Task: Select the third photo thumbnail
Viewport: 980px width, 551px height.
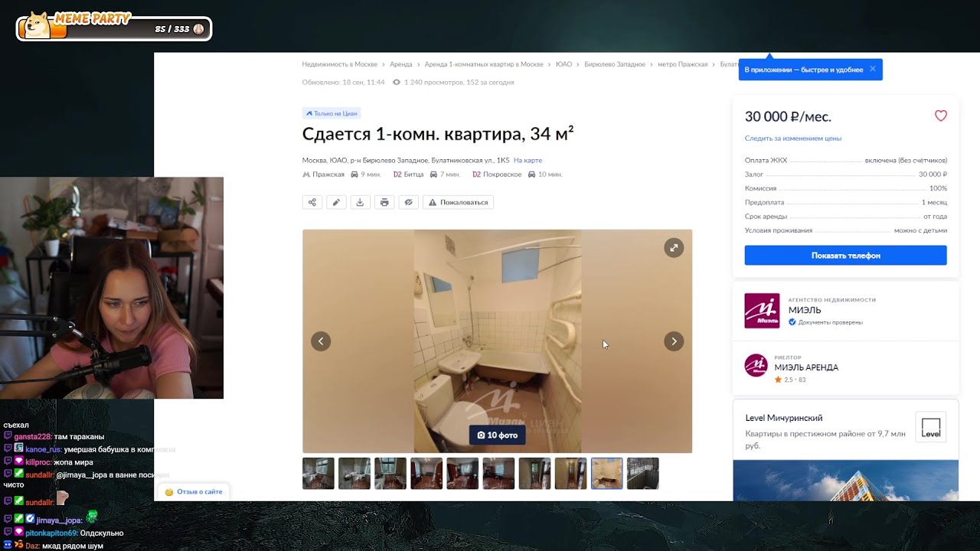Action: tap(390, 474)
